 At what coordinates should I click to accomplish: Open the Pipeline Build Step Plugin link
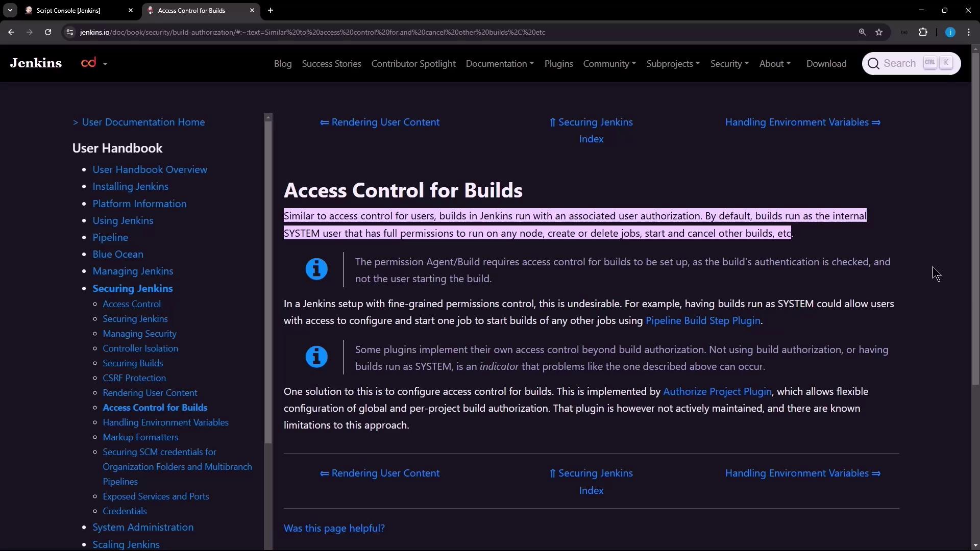pos(702,320)
